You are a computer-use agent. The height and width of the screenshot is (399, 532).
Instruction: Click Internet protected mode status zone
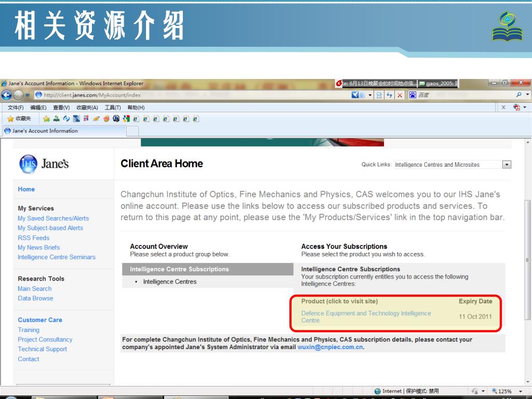pos(406,391)
